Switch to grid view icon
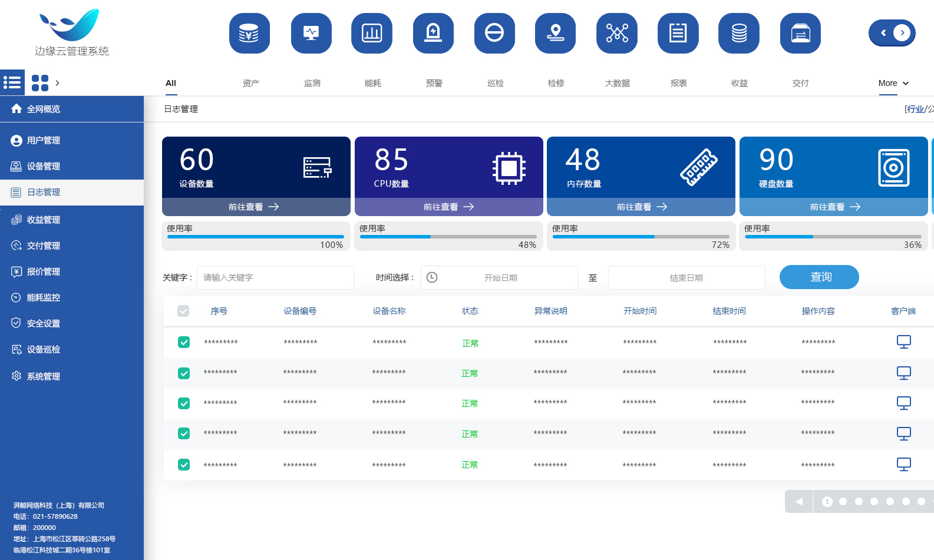934x560 pixels. click(40, 83)
